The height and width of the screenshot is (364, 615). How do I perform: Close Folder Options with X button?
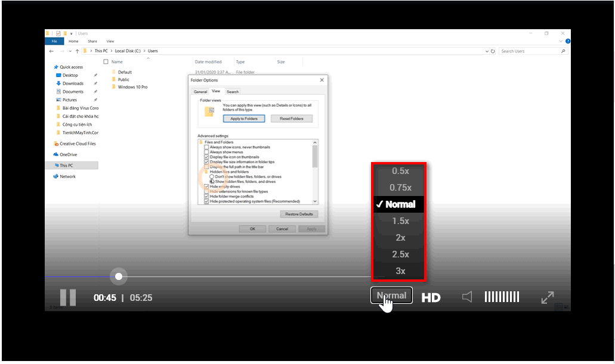[x=322, y=80]
